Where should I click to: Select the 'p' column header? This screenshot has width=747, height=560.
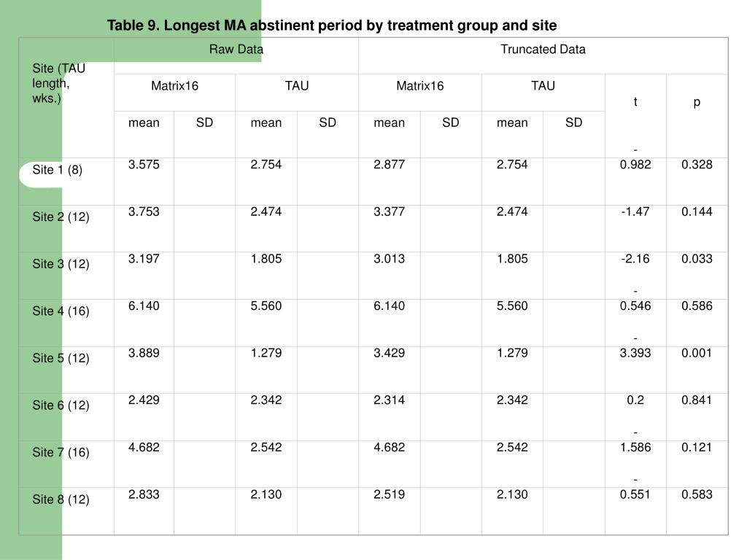(x=697, y=101)
